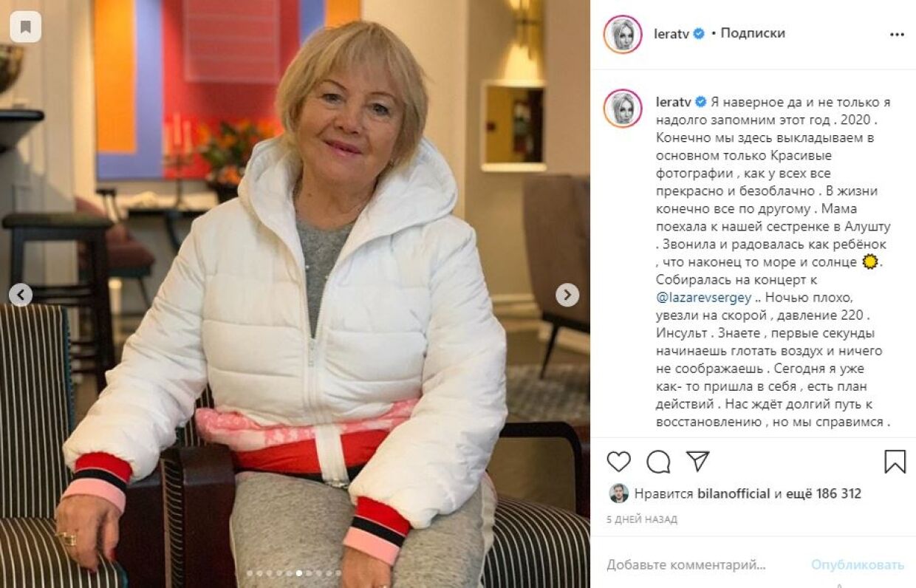Image resolution: width=916 pixels, height=588 pixels.
Task: Open the @lazarevsergey mention link
Action: tap(703, 298)
